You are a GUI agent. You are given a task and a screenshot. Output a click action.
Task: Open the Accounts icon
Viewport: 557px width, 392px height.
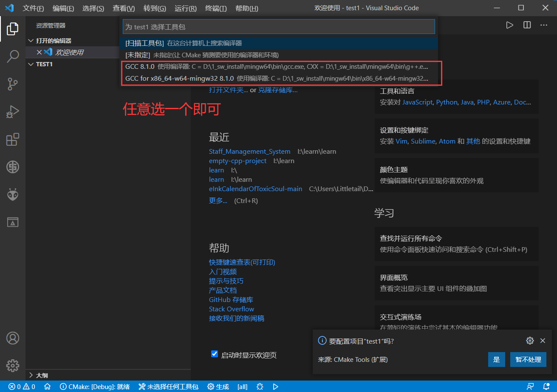click(x=13, y=338)
